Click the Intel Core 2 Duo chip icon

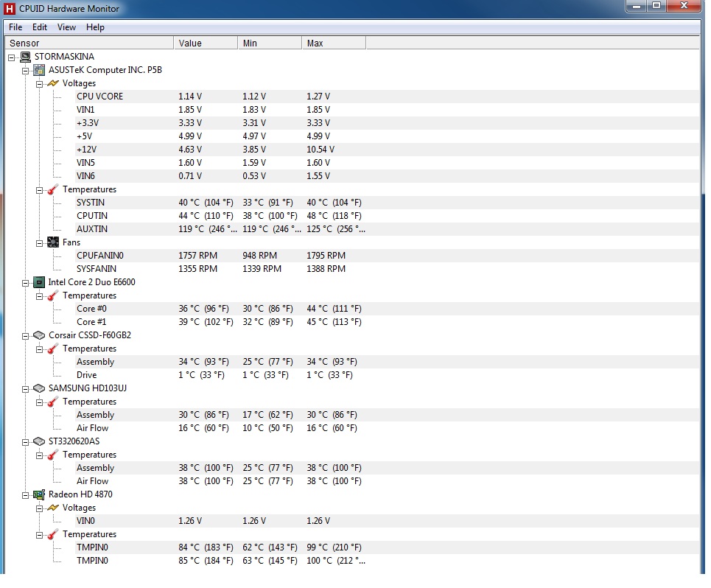click(x=40, y=282)
